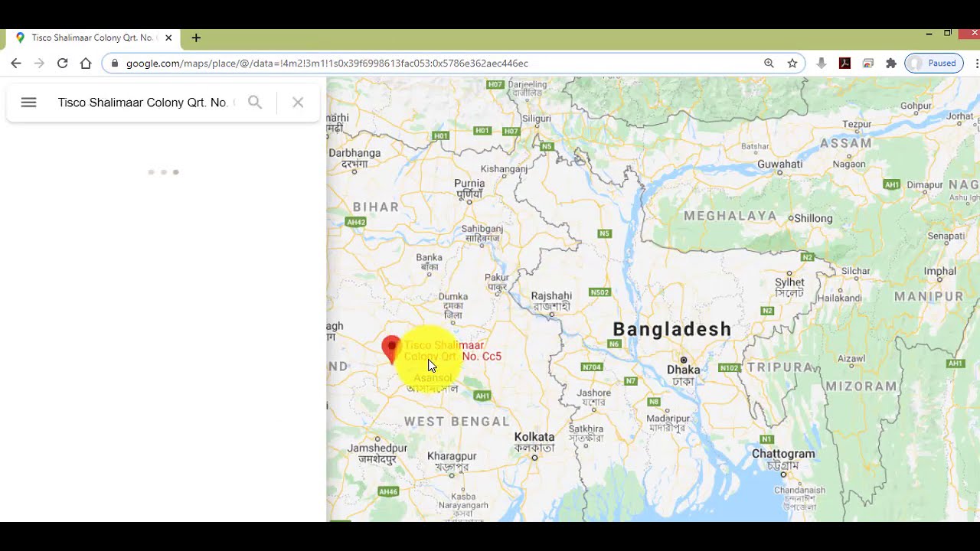Image resolution: width=980 pixels, height=551 pixels.
Task: Click the Tisco Shalimaar Colony map label
Action: click(452, 350)
